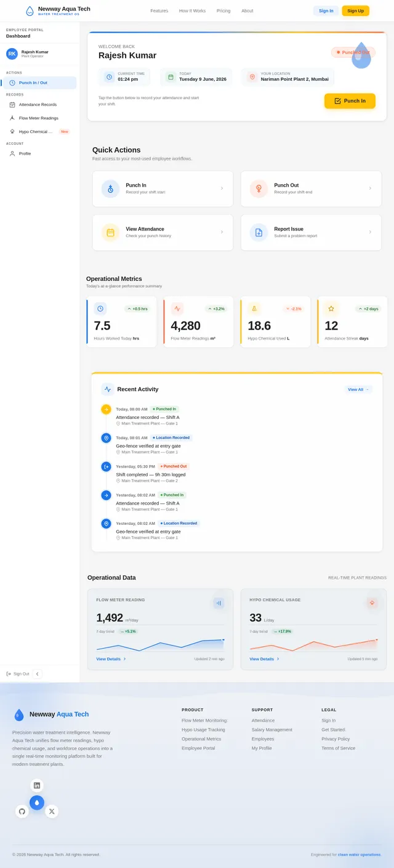Screen dimensions: 394x868
Task: Open Salary Management footer link
Action: coord(272,729)
